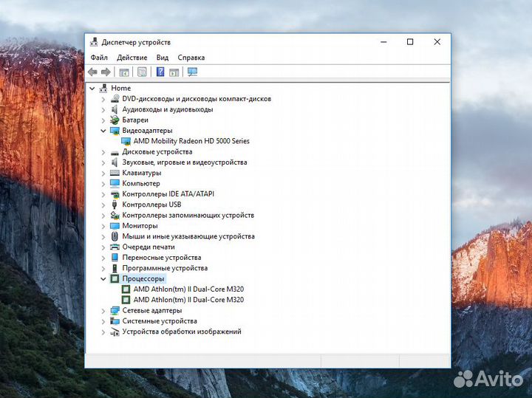Select the Клавиатуры category
532x398 pixels.
point(143,173)
